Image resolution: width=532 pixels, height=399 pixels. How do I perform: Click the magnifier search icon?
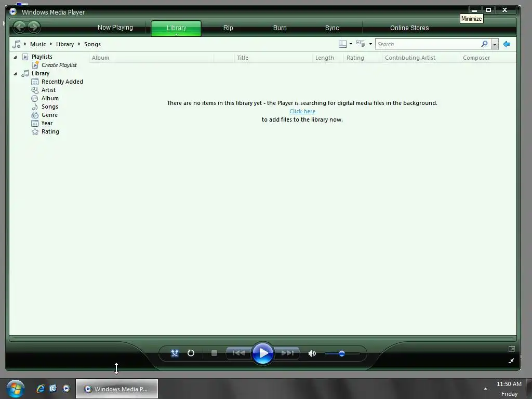(485, 44)
